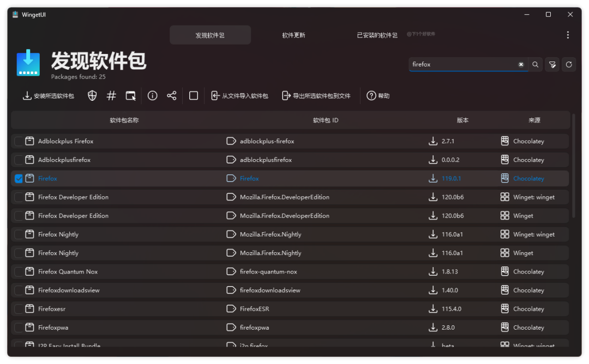The width and height of the screenshot is (589, 364).
Task: Select the firefoxdownloadsview package ID
Action: pos(270,290)
